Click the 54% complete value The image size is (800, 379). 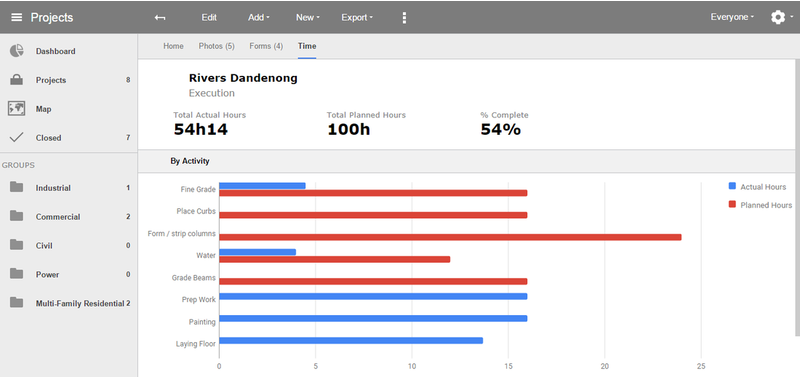(501, 130)
